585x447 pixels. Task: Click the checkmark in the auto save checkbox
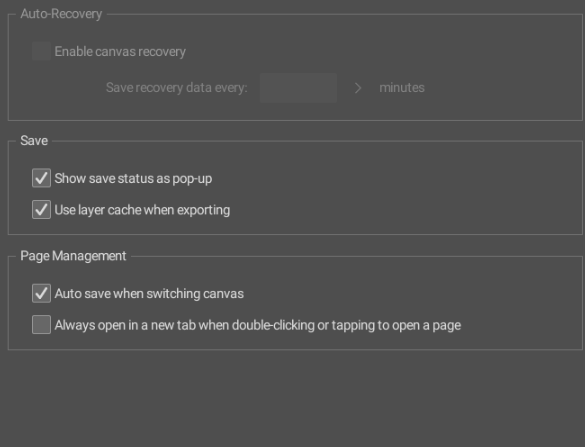tap(41, 293)
